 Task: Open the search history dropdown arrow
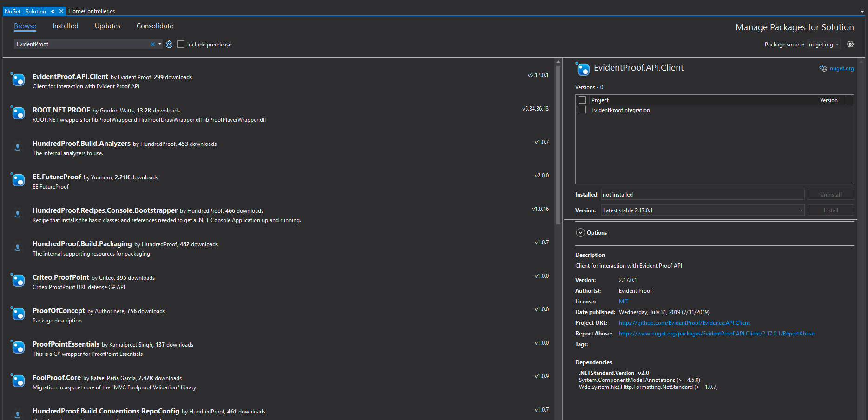pos(160,44)
